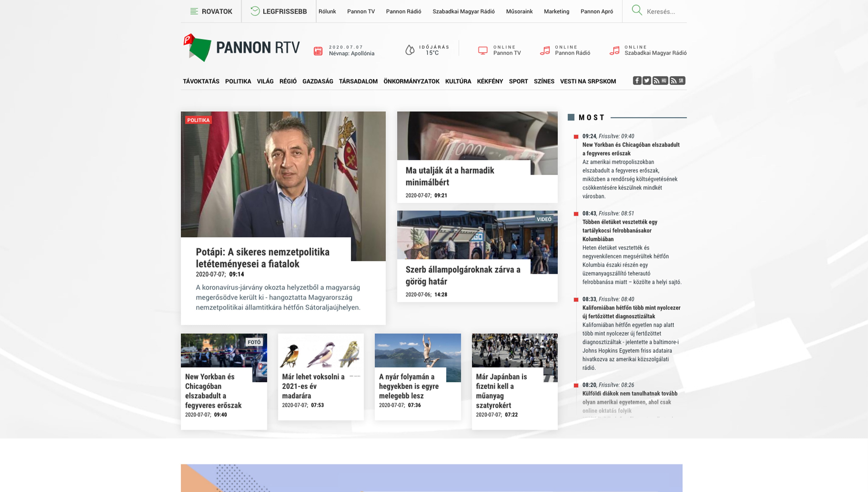Open Pannon Rádió link in top bar
The width and height of the screenshot is (868, 492).
point(403,12)
